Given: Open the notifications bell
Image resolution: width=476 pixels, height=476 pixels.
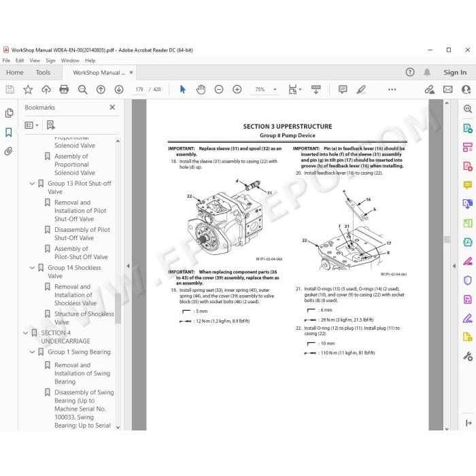Looking at the screenshot, I should pyautogui.click(x=427, y=72).
